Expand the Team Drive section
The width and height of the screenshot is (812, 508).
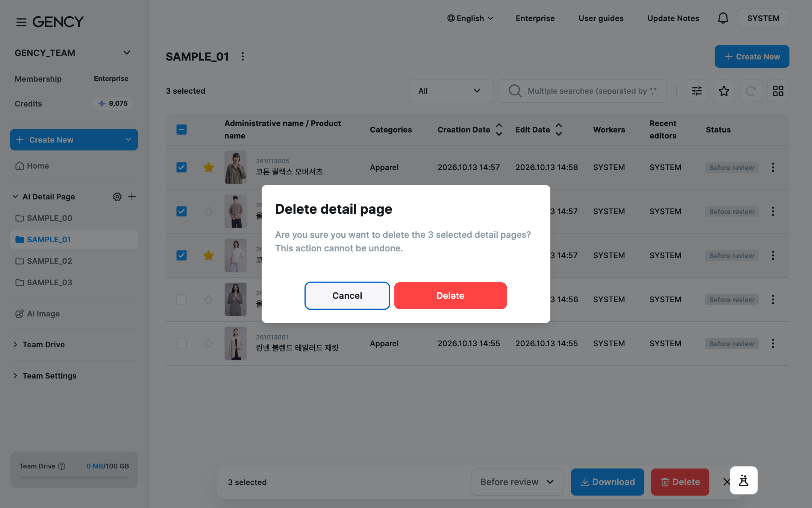click(39, 345)
